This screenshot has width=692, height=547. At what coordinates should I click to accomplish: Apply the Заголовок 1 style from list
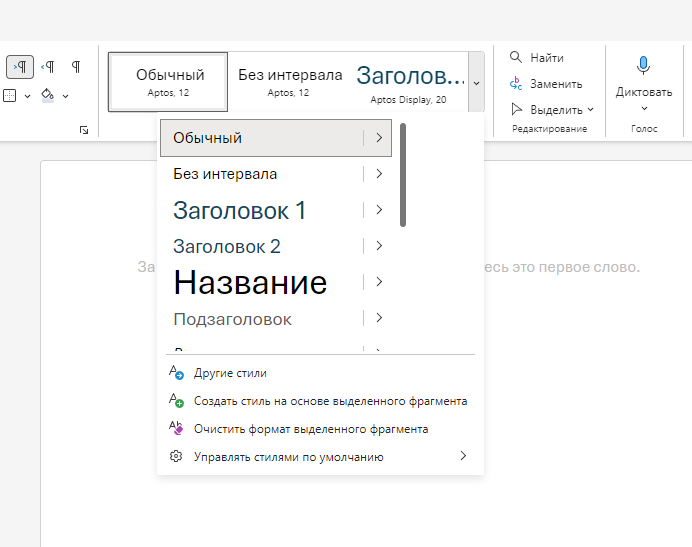(x=240, y=210)
